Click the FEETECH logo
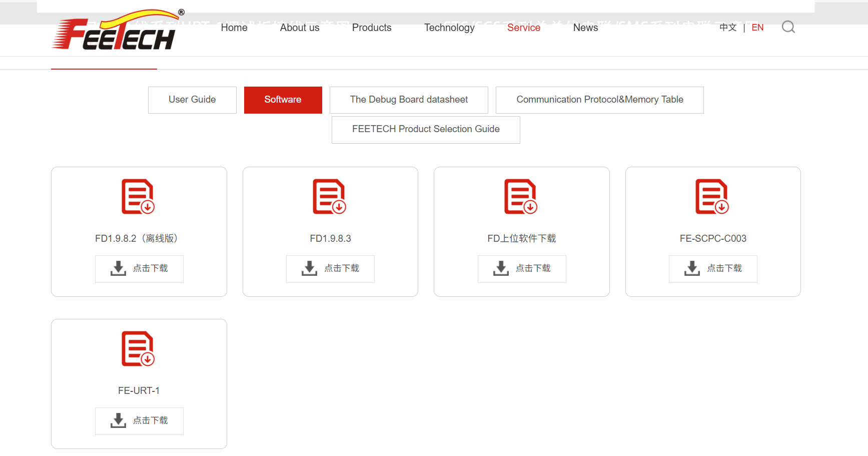The height and width of the screenshot is (456, 868). 118,30
